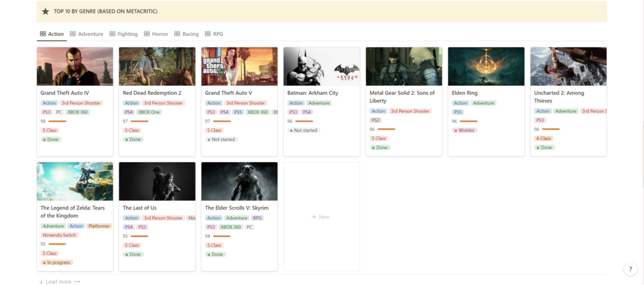This screenshot has height=285, width=644.
Task: Click the Wishlist status on Elden Ring
Action: (x=465, y=130)
